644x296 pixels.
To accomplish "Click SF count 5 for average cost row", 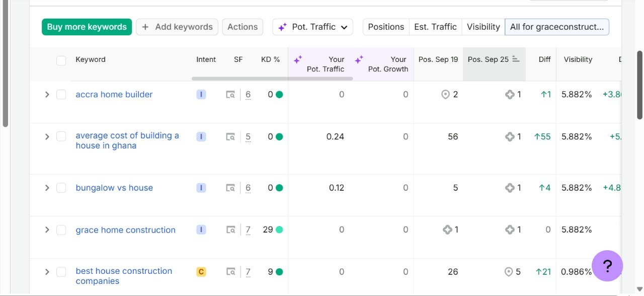I will pyautogui.click(x=248, y=136).
